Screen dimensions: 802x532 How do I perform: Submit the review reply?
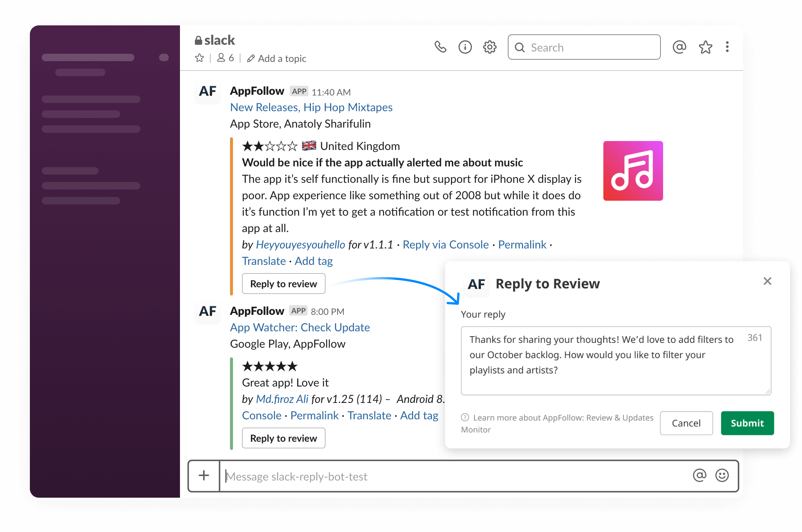(x=747, y=423)
